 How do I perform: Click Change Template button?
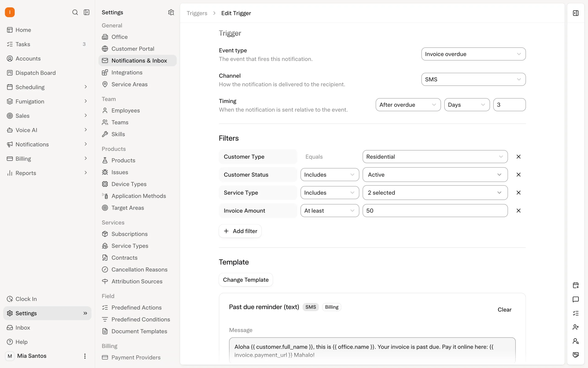[x=246, y=280]
